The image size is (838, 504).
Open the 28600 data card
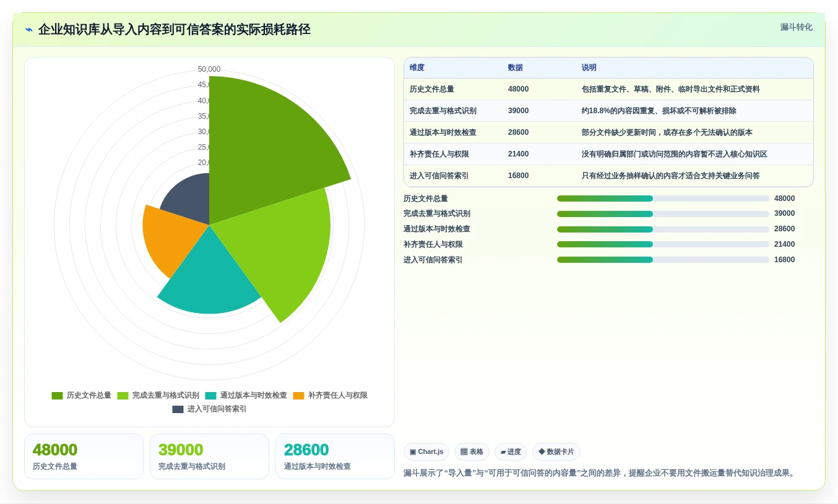[x=335, y=456]
